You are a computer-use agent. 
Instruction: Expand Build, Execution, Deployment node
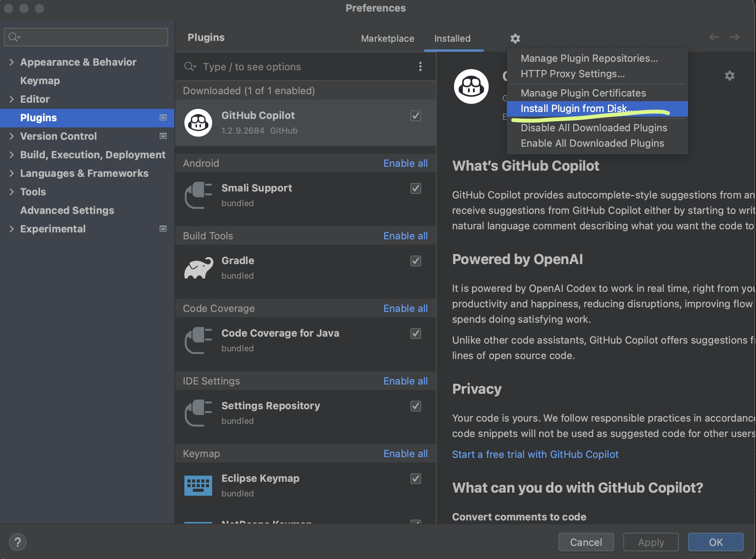[12, 154]
